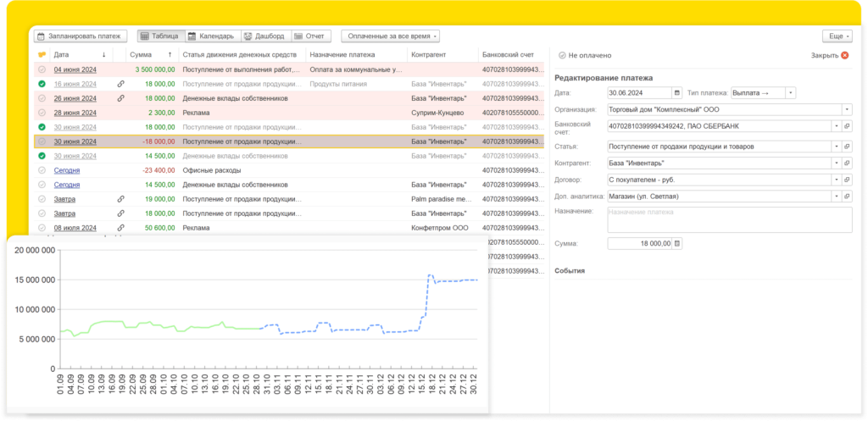The width and height of the screenshot is (868, 421).
Task: Click the calendar picker icon in the Дата field
Action: 676,93
